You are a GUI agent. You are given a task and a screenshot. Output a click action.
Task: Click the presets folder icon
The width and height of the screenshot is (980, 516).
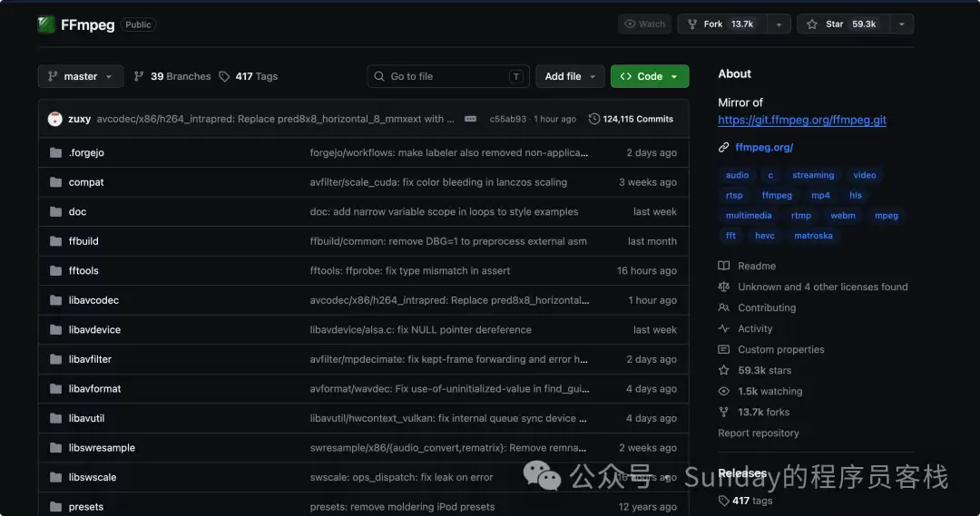55,507
